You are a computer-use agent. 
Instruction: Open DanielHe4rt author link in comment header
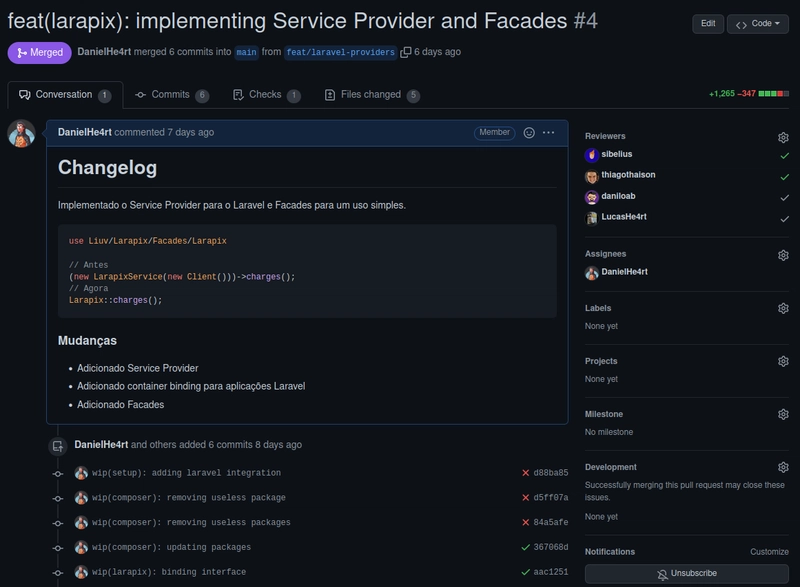84,133
